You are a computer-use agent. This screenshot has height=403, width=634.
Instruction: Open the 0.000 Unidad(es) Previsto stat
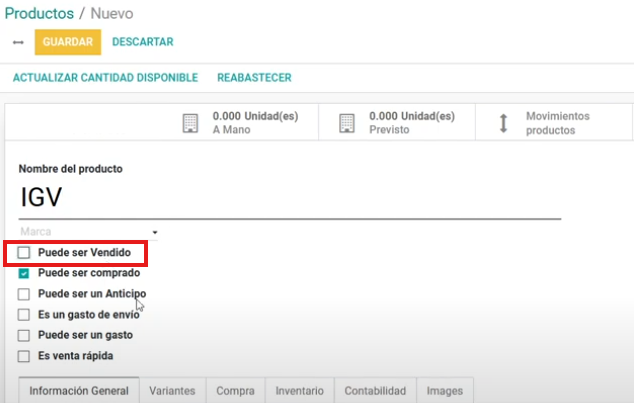[397, 122]
